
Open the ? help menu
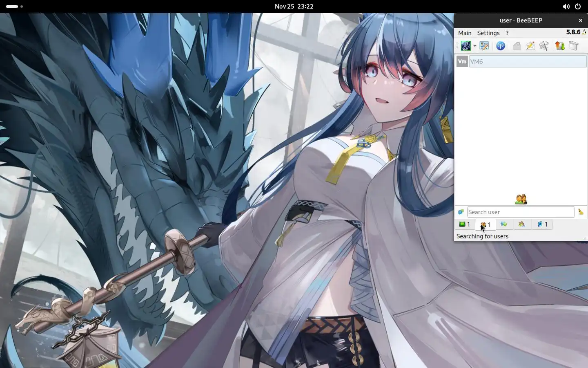507,33
